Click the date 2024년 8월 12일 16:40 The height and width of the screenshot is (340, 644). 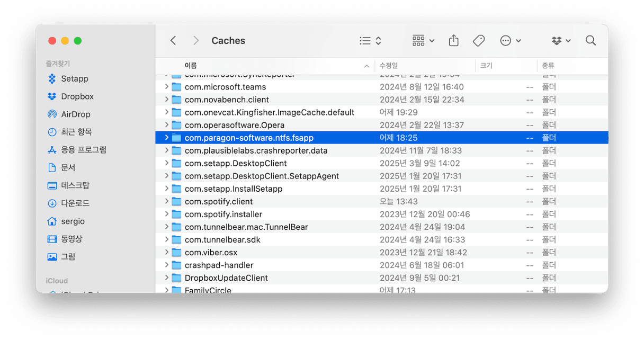[422, 87]
